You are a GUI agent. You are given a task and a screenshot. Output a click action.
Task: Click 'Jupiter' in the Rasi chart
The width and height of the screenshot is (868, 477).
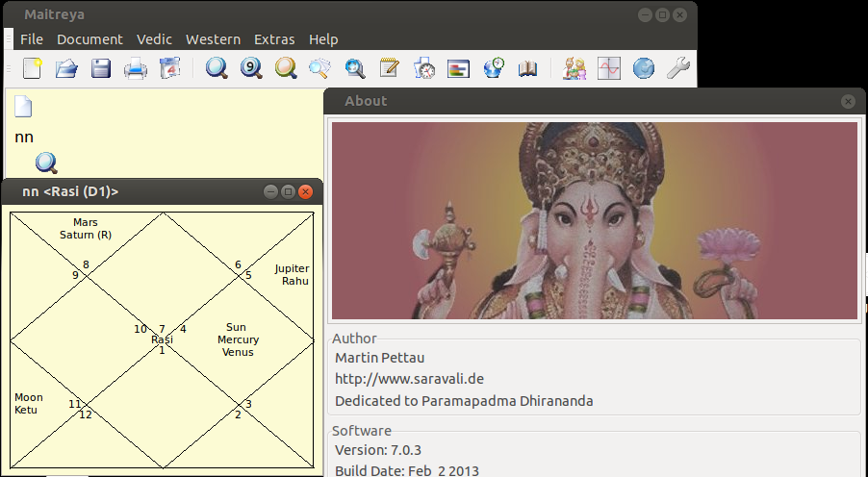292,269
